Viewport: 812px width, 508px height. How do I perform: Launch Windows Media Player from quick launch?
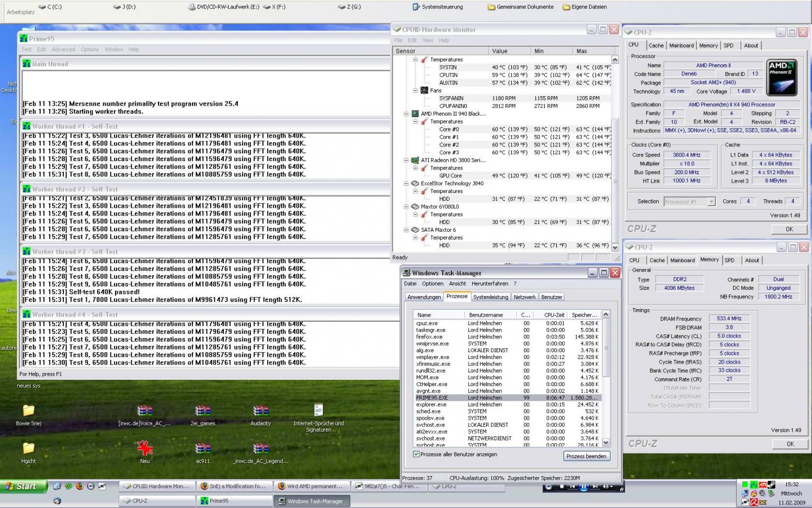click(90, 486)
